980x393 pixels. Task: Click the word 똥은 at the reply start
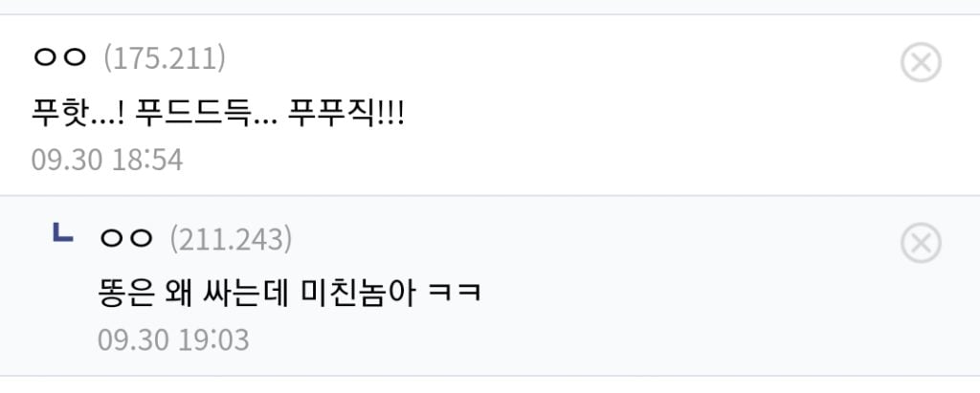(x=125, y=295)
